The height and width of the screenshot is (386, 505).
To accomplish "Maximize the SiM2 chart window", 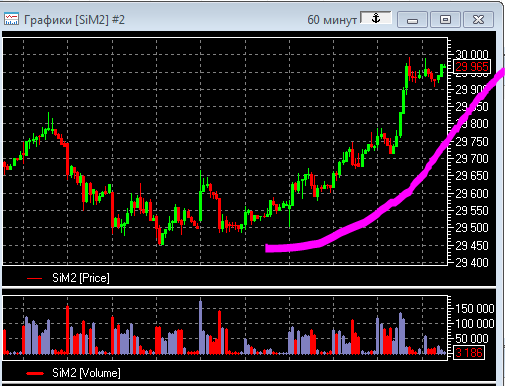I will (445, 20).
